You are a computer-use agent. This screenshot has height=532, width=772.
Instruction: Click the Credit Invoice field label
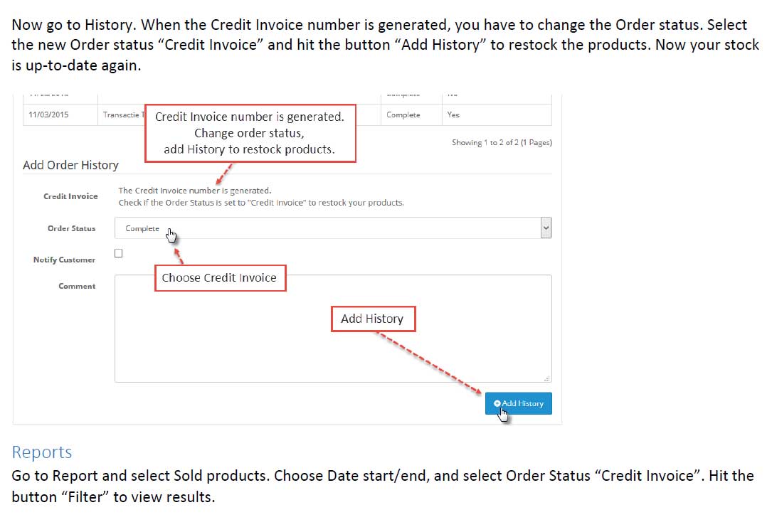[70, 196]
